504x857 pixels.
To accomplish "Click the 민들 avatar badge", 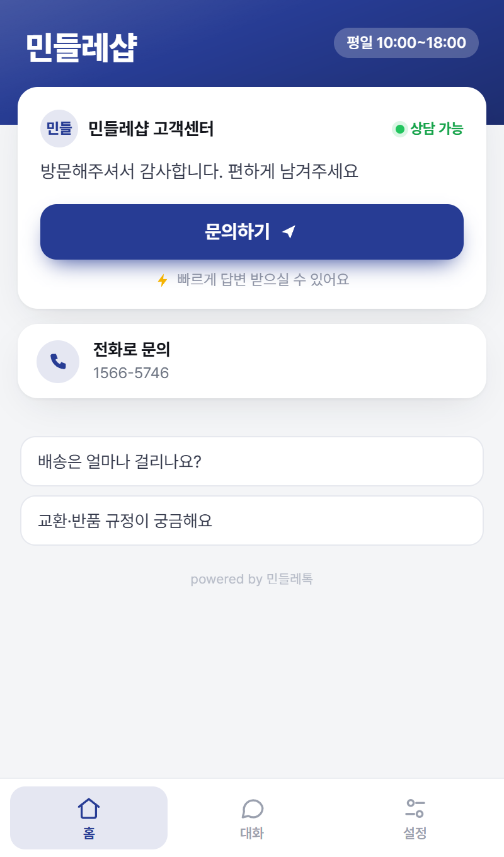I will point(59,129).
